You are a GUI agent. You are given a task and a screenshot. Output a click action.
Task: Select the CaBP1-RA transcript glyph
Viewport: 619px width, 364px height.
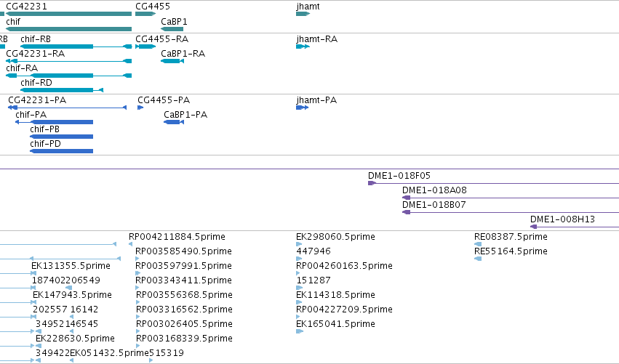coord(172,61)
